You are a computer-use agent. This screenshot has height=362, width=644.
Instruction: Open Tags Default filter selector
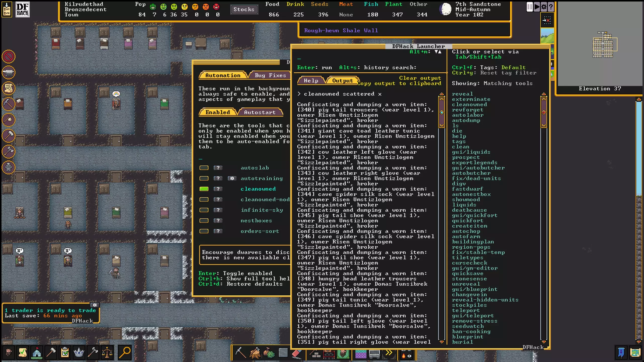(513, 67)
